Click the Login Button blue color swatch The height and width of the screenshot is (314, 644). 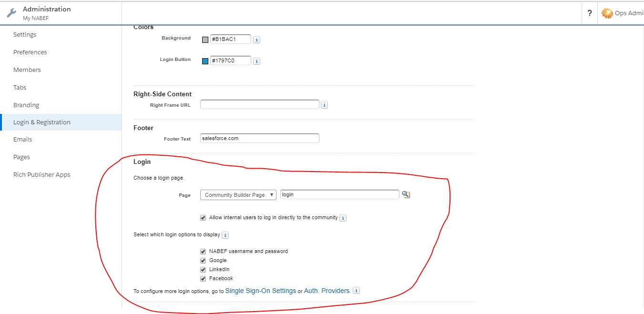tap(205, 61)
